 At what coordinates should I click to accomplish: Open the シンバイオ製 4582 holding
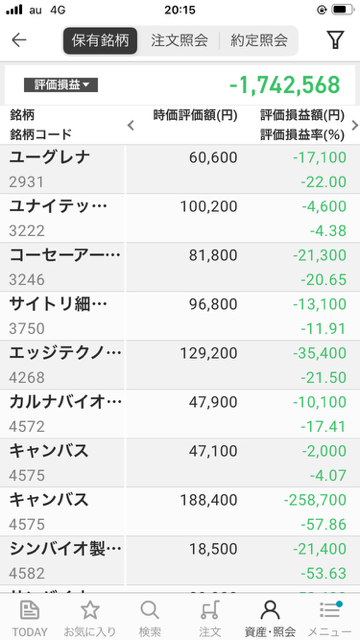180,560
